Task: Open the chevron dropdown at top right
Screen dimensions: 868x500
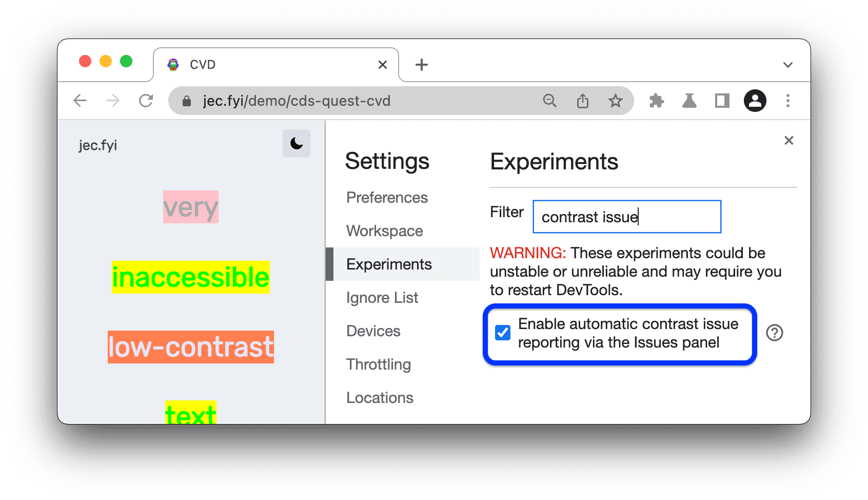Action: [787, 64]
